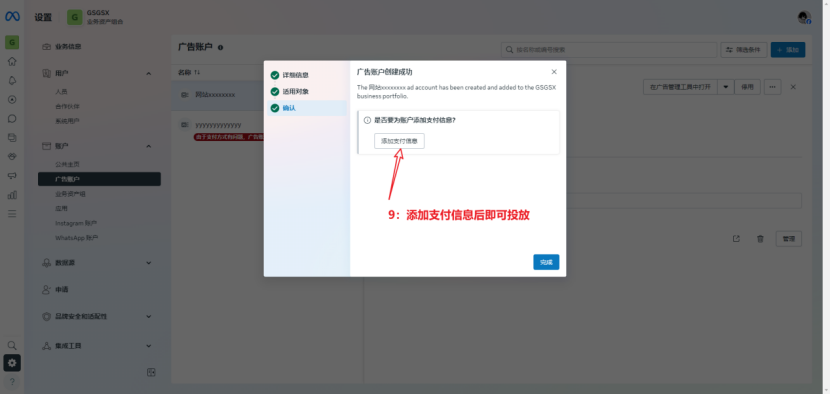Screen dimensions: 830x394
Task: Expand the 品牌安全和适配性 section chevron
Action: tap(149, 316)
